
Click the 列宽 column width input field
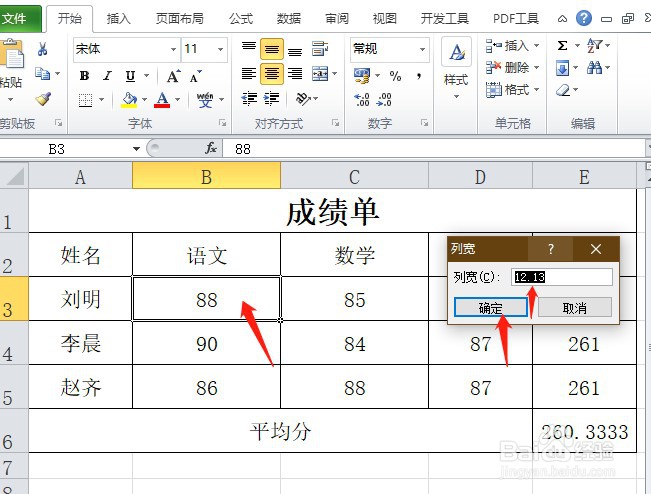pos(562,277)
